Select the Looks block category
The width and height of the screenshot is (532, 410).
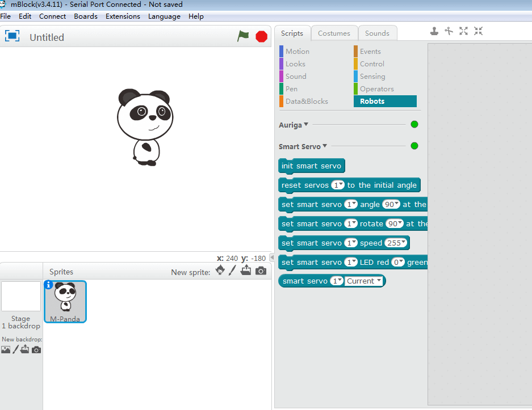coord(295,64)
